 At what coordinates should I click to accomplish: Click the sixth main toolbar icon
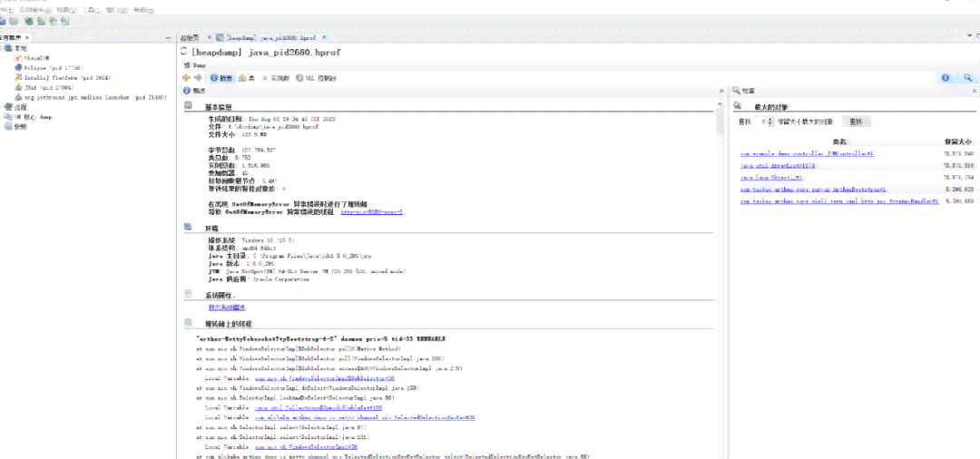pyautogui.click(x=64, y=21)
